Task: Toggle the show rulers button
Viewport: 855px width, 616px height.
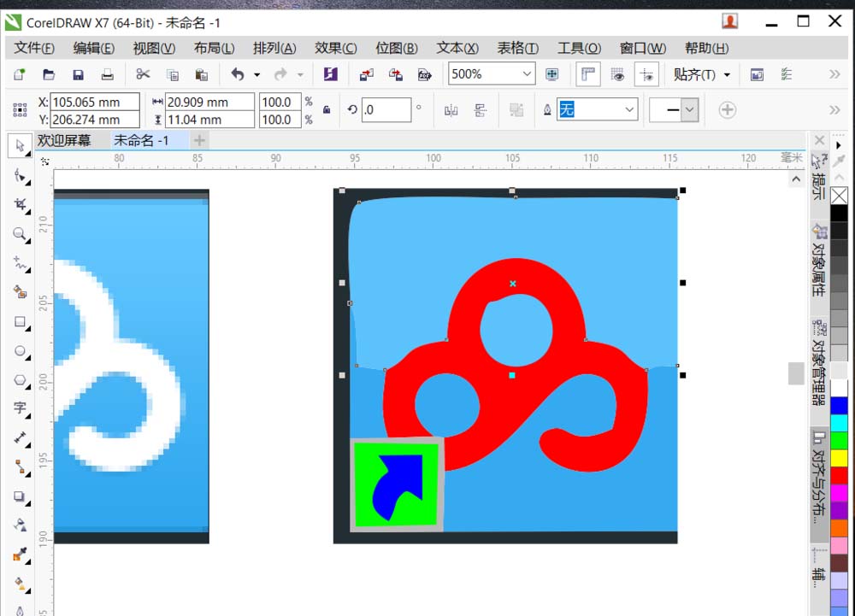Action: click(x=588, y=74)
